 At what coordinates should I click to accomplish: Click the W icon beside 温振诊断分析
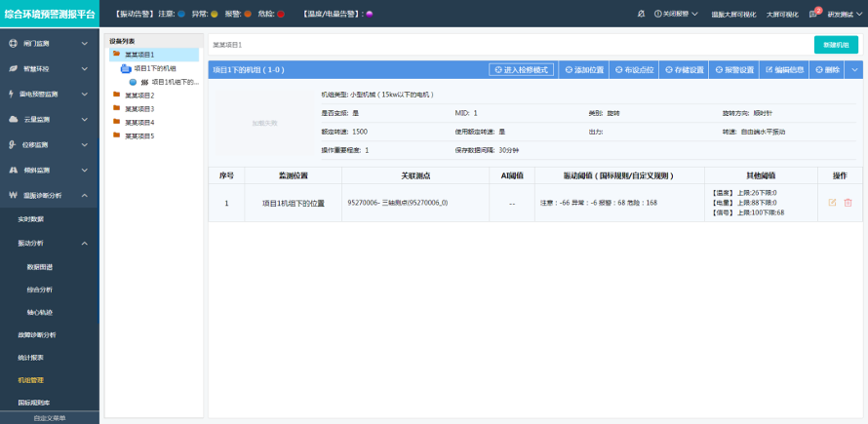point(14,195)
